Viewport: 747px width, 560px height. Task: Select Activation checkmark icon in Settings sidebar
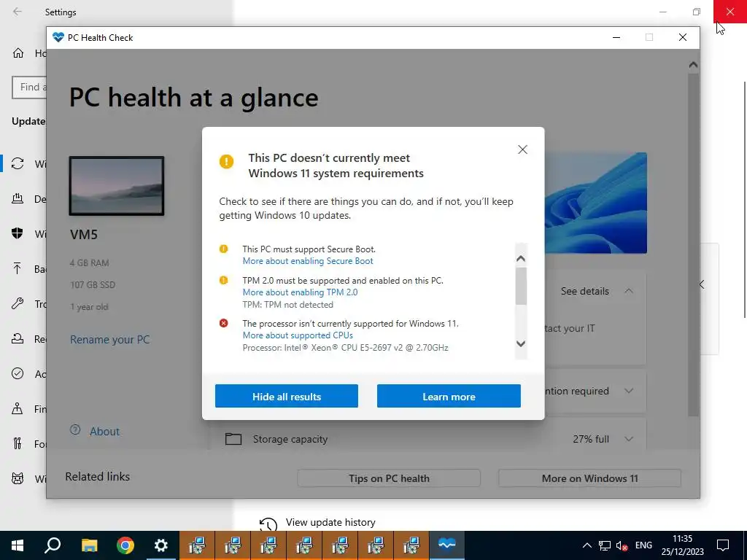pyautogui.click(x=18, y=373)
